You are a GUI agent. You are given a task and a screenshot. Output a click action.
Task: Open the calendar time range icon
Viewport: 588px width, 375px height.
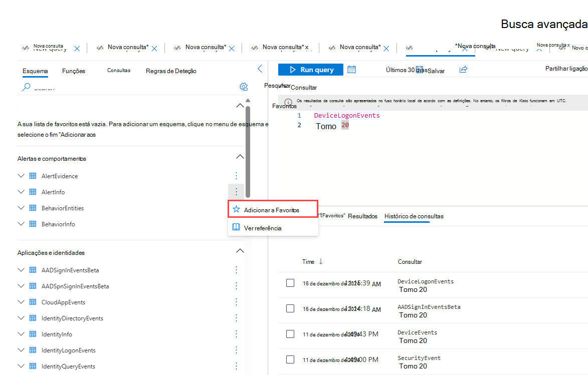coord(351,70)
